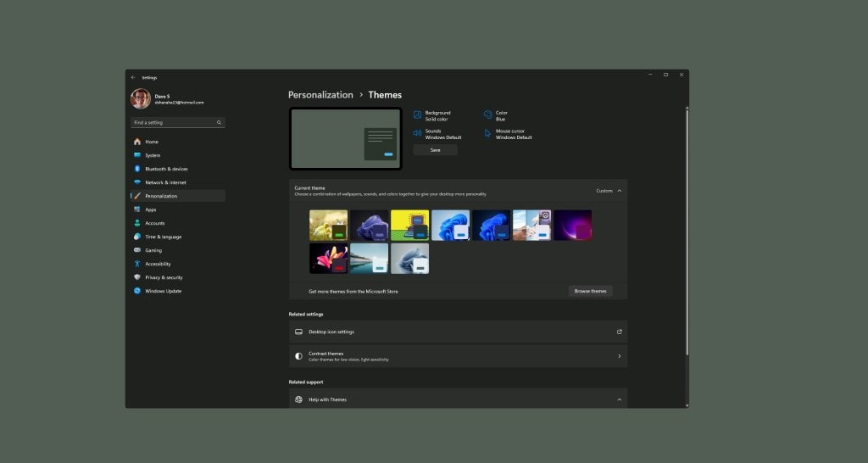Go to Network & internet
The height and width of the screenshot is (463, 868).
tap(178, 183)
